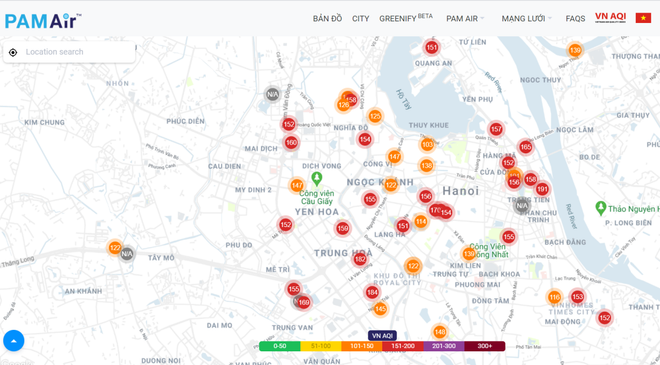Open the BẢN ĐỒ menu item
The height and width of the screenshot is (365, 660).
click(x=327, y=19)
